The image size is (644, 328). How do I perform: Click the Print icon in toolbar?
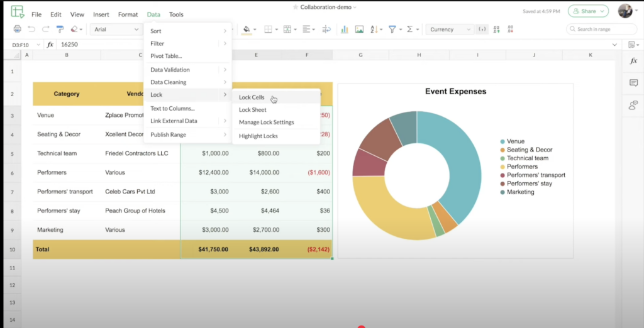[17, 29]
